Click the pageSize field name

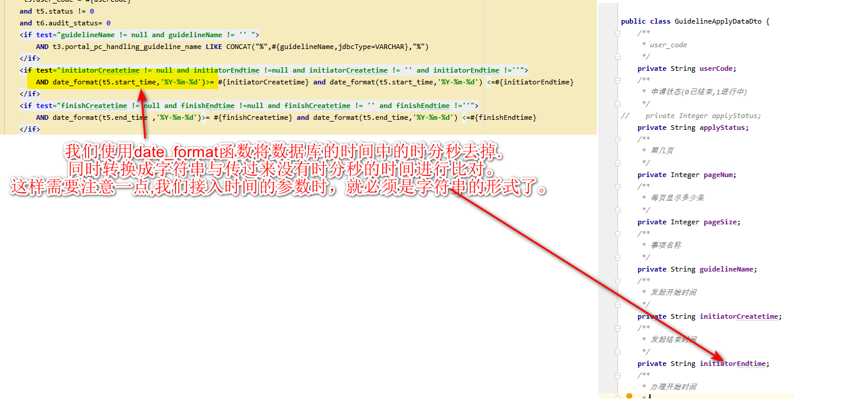[x=720, y=222]
